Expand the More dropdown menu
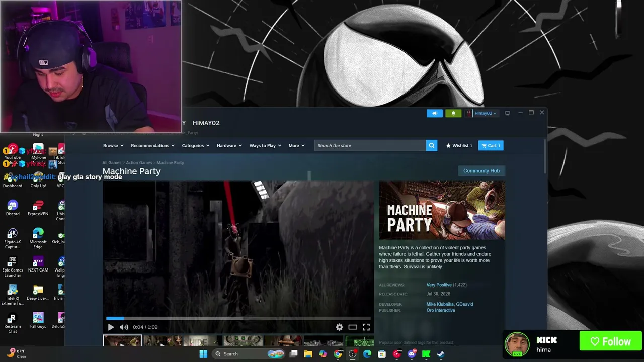This screenshot has width=644, height=362. (296, 146)
